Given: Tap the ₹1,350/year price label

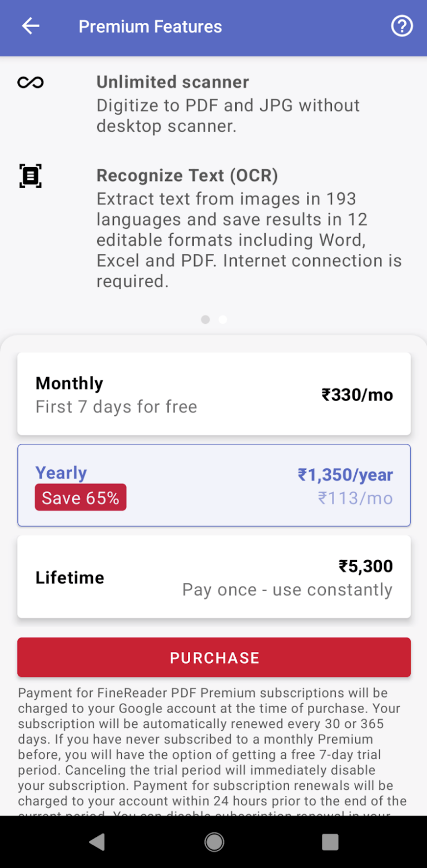Looking at the screenshot, I should (x=345, y=475).
